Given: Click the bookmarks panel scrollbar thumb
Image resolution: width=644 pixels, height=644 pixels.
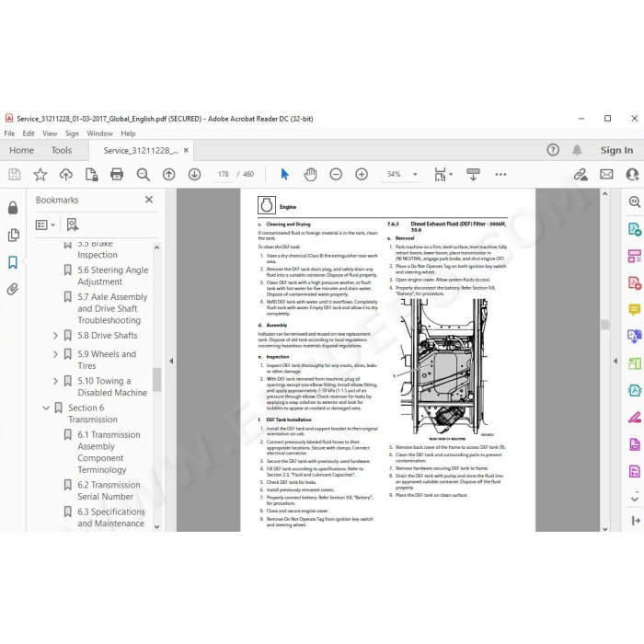Looking at the screenshot, I should tap(156, 379).
